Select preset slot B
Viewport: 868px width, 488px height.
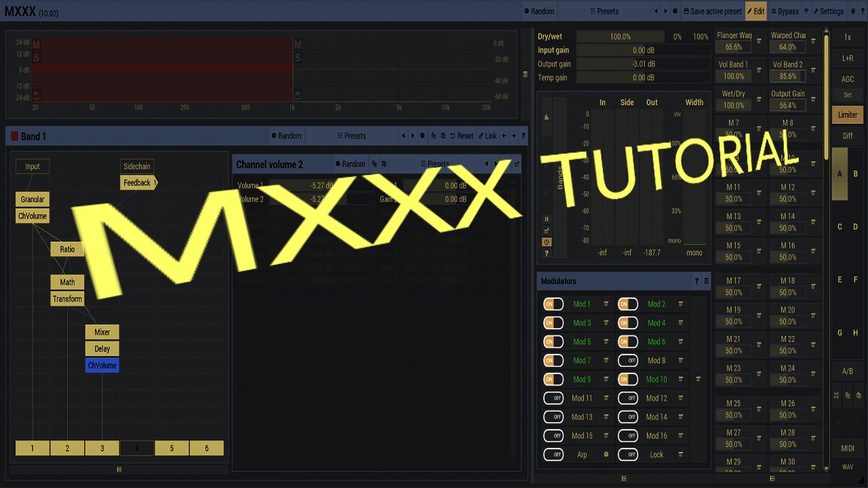point(856,174)
